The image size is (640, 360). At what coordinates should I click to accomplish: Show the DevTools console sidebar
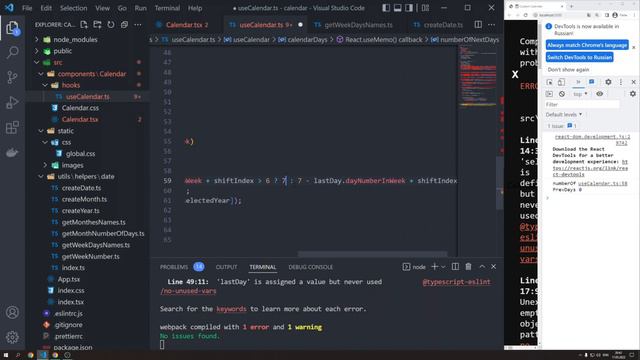(549, 94)
